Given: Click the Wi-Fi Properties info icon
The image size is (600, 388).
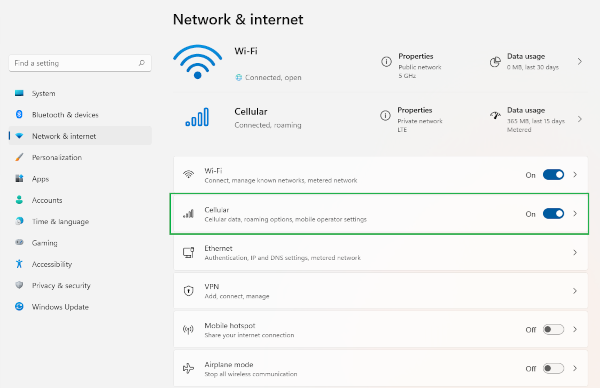Looking at the screenshot, I should (386, 61).
